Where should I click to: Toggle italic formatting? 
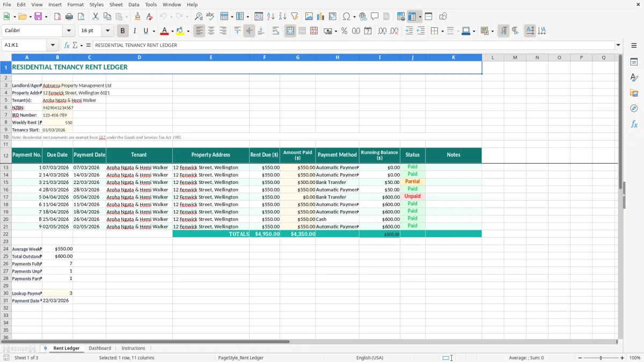pyautogui.click(x=134, y=31)
